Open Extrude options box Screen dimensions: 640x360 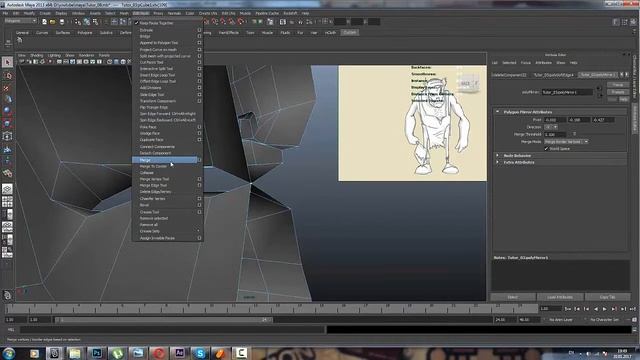point(199,30)
